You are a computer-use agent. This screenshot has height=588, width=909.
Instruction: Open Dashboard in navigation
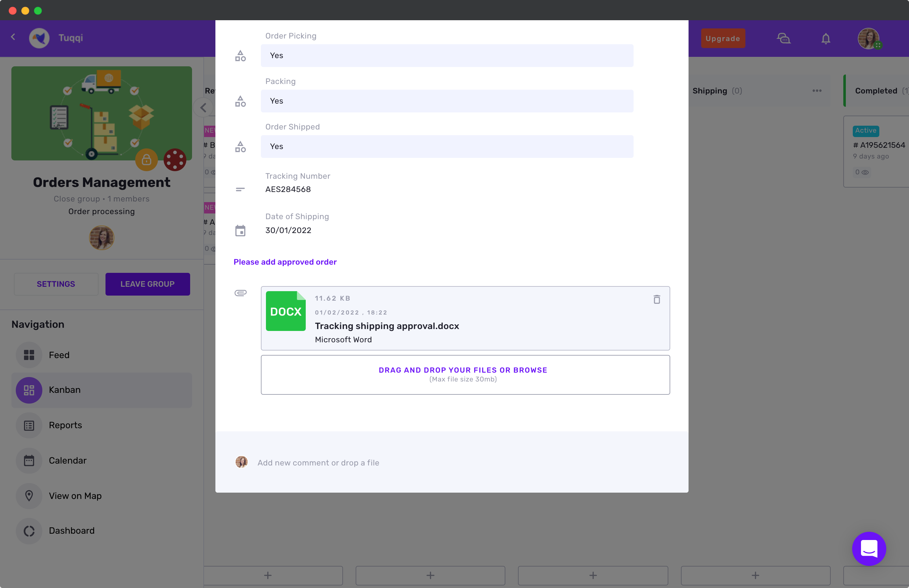click(71, 531)
